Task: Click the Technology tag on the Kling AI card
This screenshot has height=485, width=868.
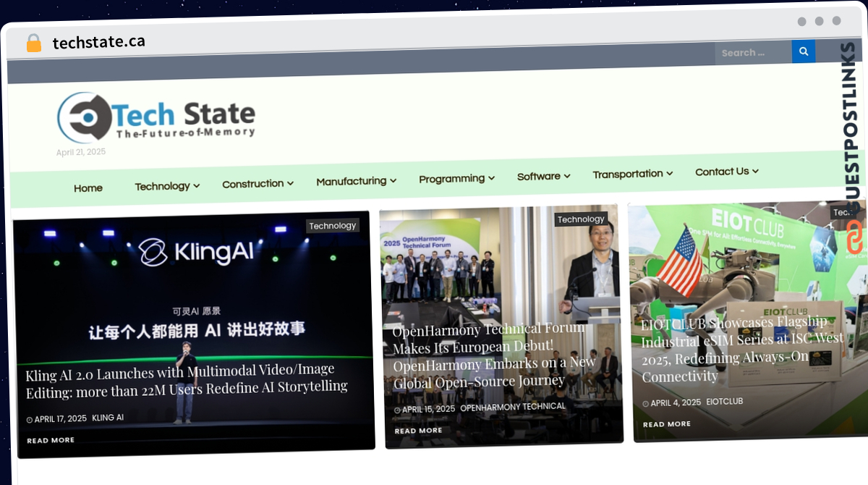Action: coord(333,226)
